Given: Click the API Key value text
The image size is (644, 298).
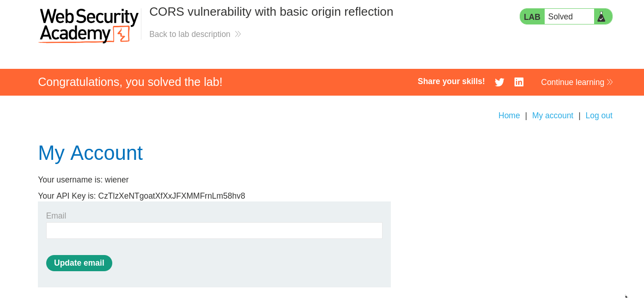Looking at the screenshot, I should [x=171, y=196].
